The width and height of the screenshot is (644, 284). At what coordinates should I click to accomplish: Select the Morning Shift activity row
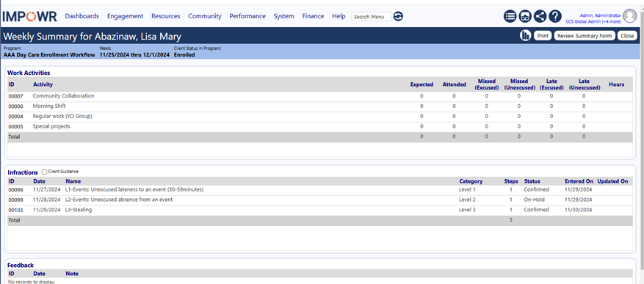320,106
